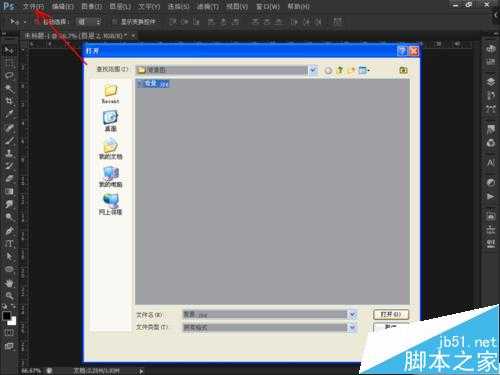Image resolution: width=500 pixels, height=375 pixels.
Task: Open the 文件名 (file name) dropdown arrow
Action: tap(352, 314)
